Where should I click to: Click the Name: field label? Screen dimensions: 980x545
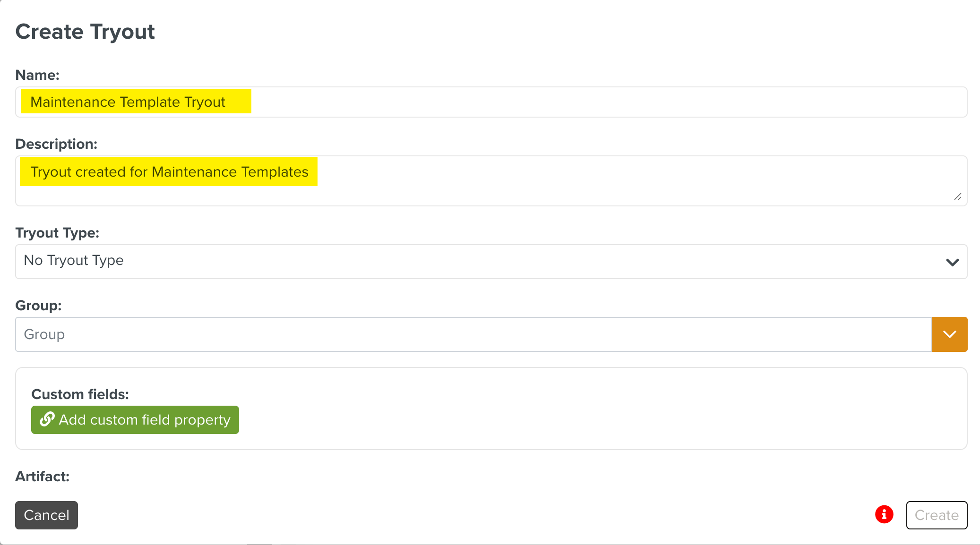click(x=37, y=75)
